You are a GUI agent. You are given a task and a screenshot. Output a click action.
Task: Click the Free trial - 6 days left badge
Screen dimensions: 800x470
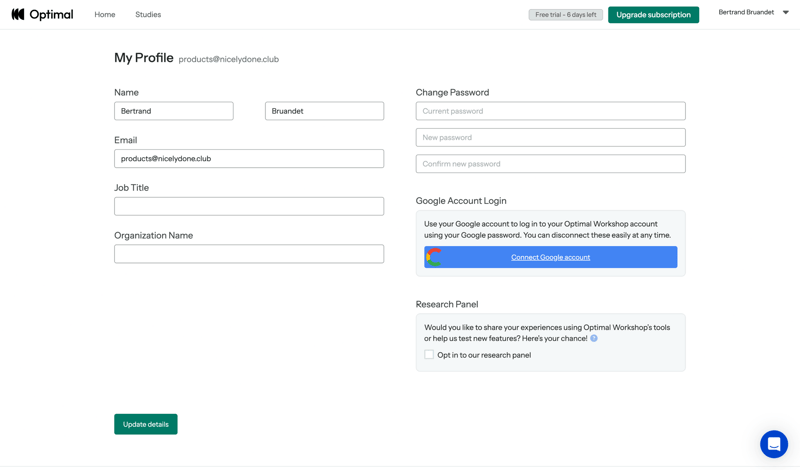coord(565,15)
